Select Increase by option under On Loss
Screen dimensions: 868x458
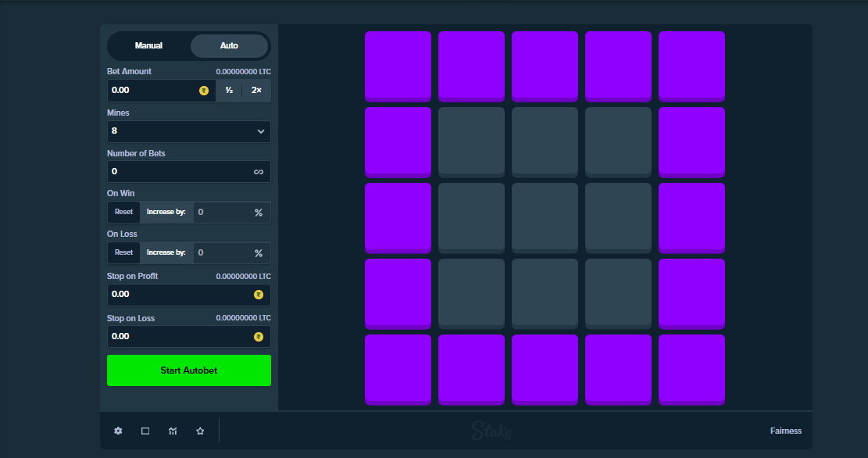[x=166, y=252]
